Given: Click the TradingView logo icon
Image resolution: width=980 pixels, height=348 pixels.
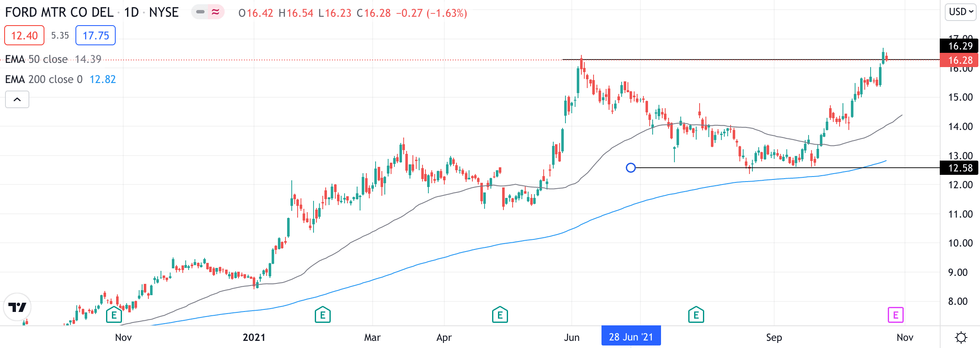Looking at the screenshot, I should [17, 307].
